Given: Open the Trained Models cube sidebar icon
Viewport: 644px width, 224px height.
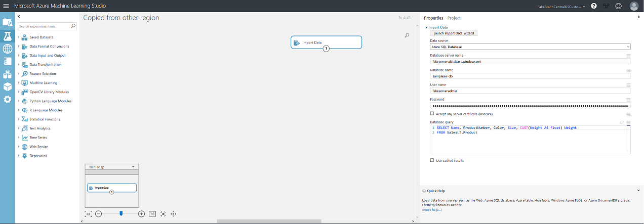Looking at the screenshot, I should click(x=7, y=87).
